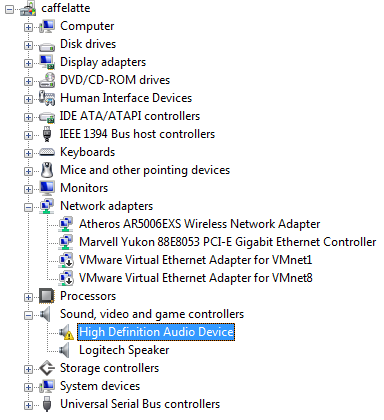Click the caffelatte computer root icon

coord(28,8)
